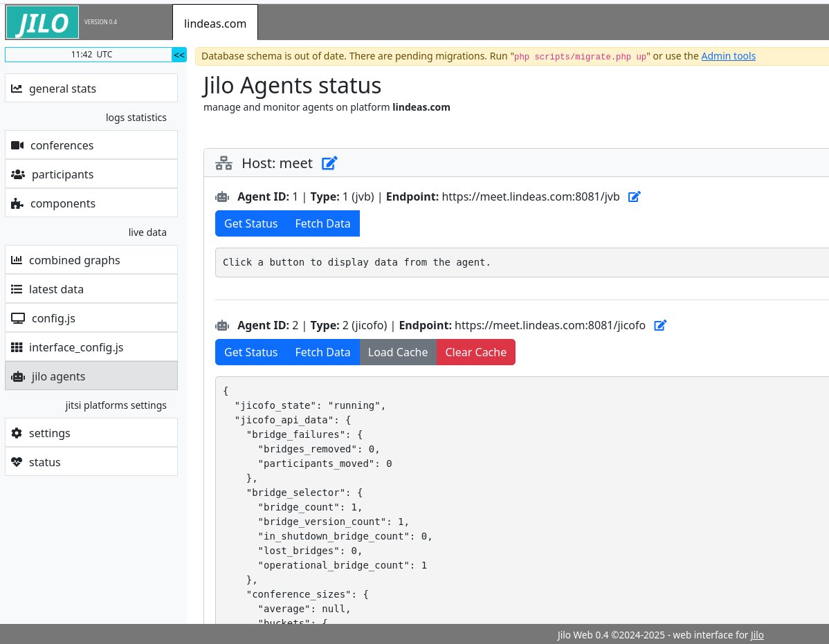
Task: Click the settings gear icon
Action: 17,433
